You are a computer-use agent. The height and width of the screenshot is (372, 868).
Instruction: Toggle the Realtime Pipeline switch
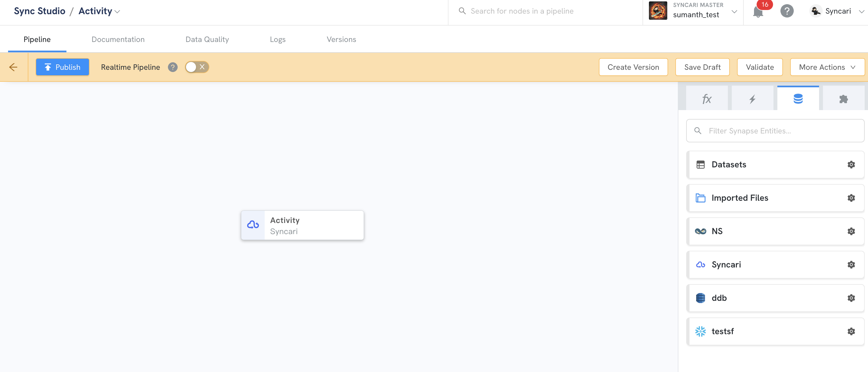coord(197,67)
